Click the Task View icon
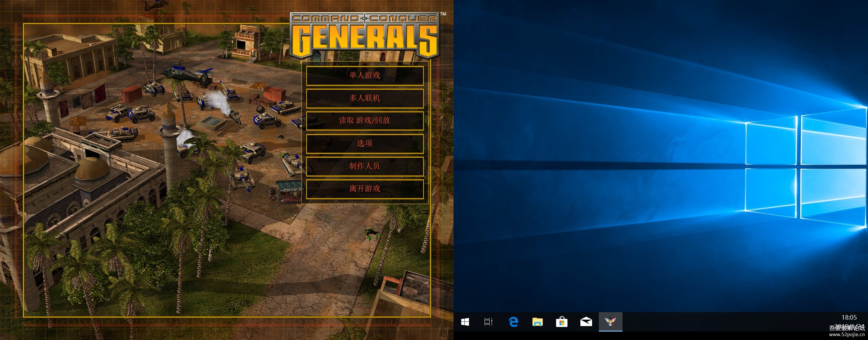 [x=488, y=322]
